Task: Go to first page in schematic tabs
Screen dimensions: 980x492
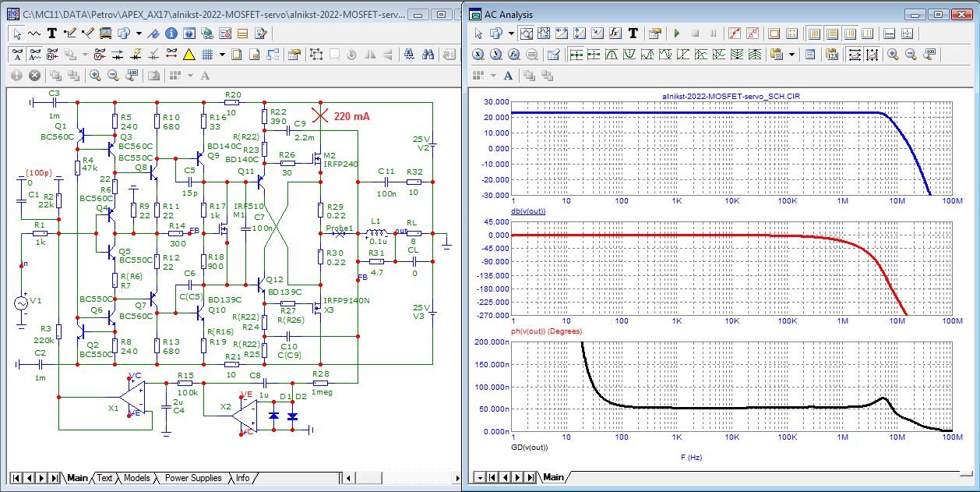Action: click(x=16, y=478)
